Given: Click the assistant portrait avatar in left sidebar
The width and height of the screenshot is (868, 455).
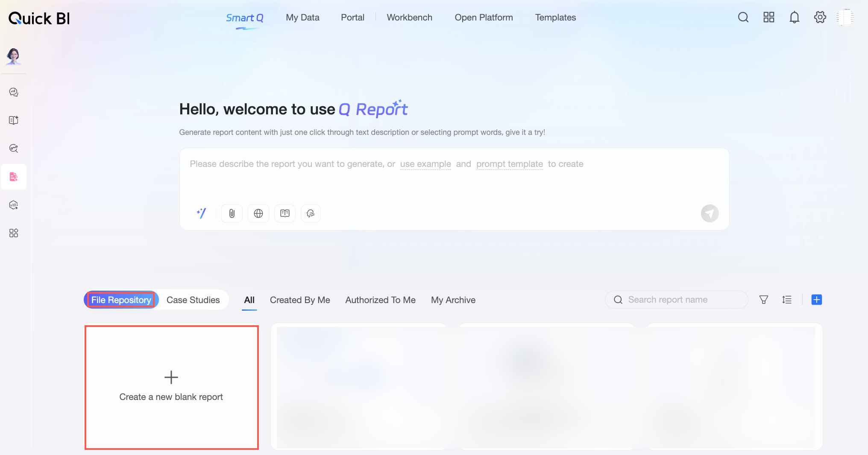Looking at the screenshot, I should click(x=14, y=56).
